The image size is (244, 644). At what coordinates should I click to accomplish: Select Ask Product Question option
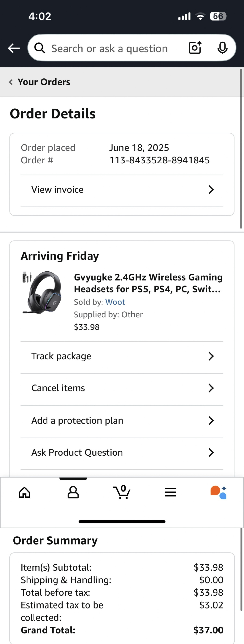pyautogui.click(x=77, y=453)
